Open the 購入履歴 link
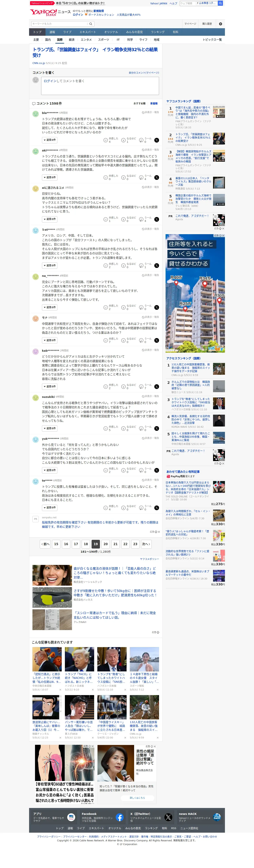The width and height of the screenshot is (254, 868). pyautogui.click(x=207, y=24)
